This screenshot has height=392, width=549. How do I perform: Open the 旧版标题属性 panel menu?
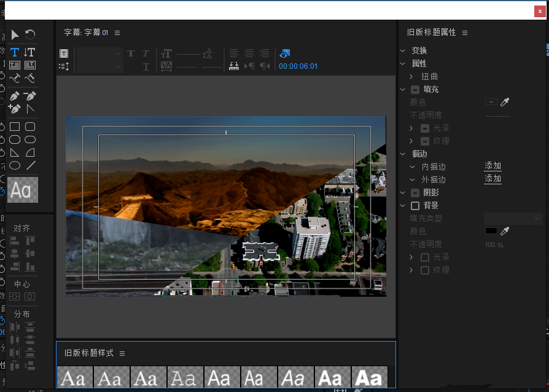[465, 33]
